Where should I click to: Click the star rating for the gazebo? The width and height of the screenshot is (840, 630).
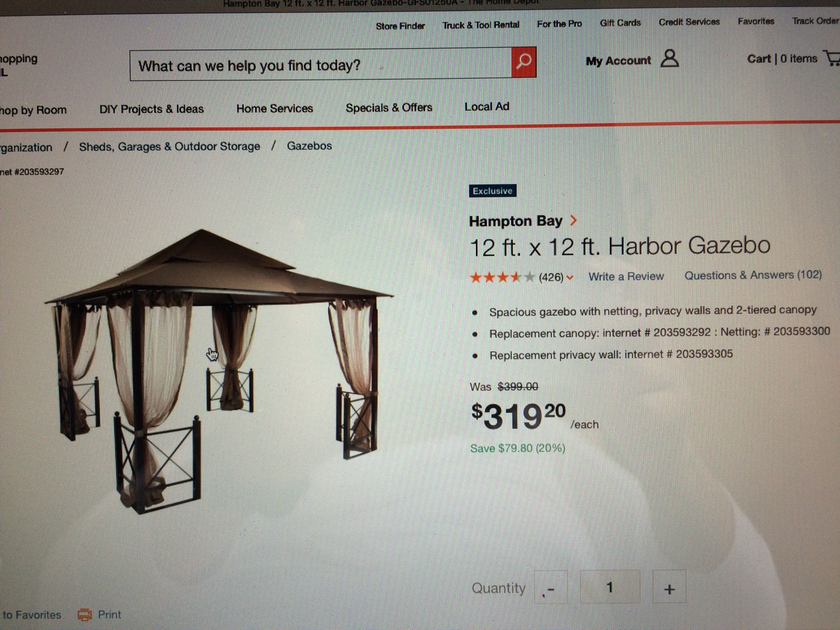click(x=502, y=277)
